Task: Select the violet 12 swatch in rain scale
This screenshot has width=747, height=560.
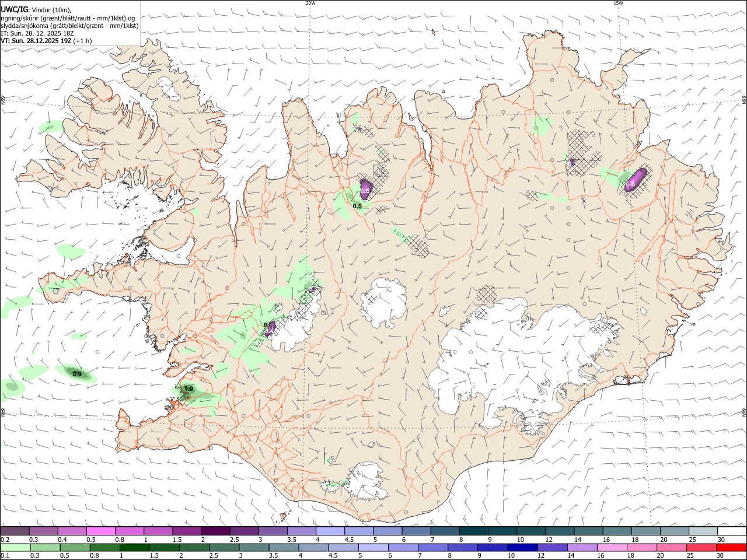Action: pos(551,548)
